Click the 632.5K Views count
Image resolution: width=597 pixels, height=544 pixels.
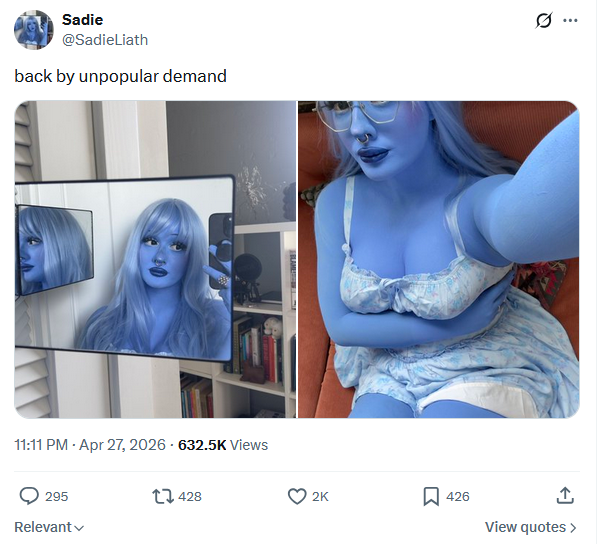223,445
